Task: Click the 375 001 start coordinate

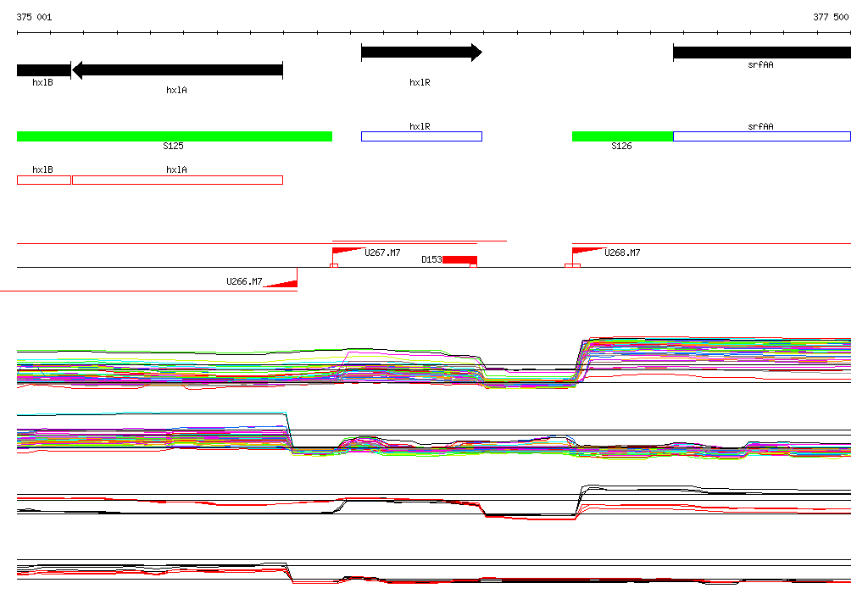Action: [x=34, y=17]
